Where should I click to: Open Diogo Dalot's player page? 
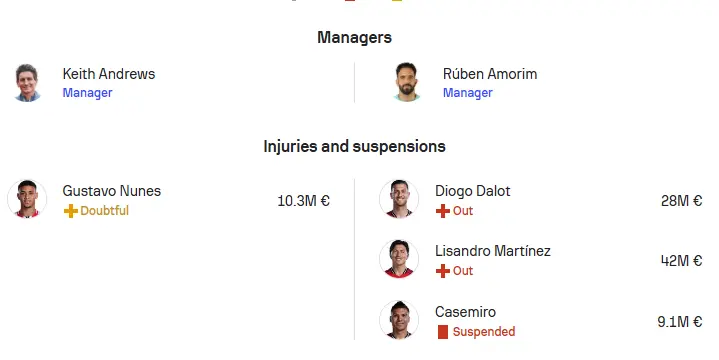click(472, 191)
